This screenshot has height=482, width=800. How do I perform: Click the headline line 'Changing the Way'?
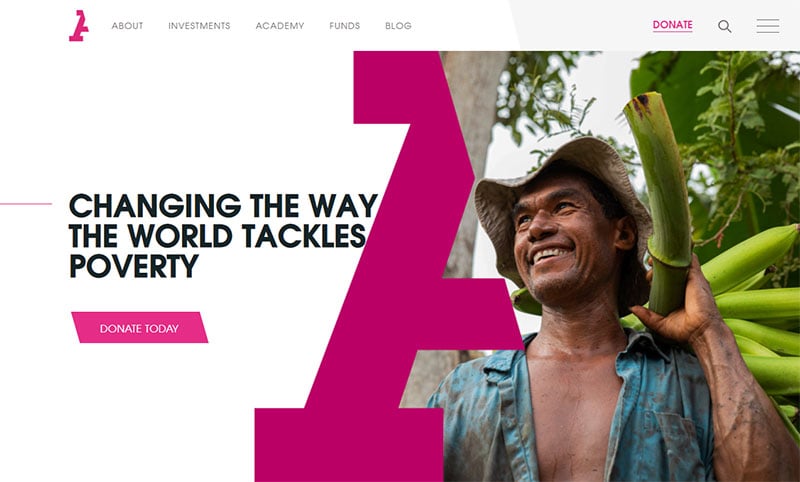pos(223,206)
